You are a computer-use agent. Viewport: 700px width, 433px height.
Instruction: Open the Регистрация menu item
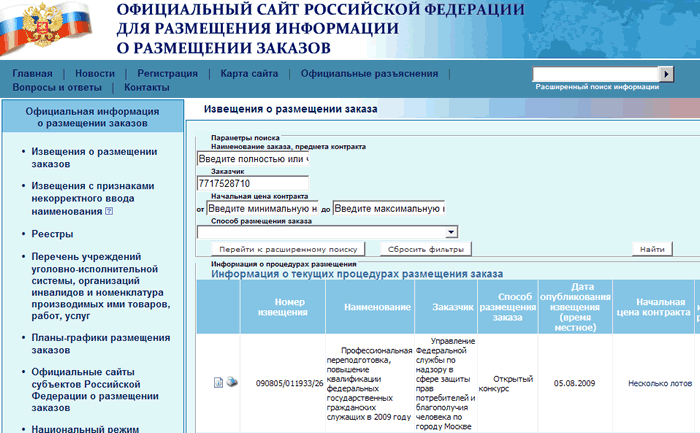pyautogui.click(x=167, y=73)
